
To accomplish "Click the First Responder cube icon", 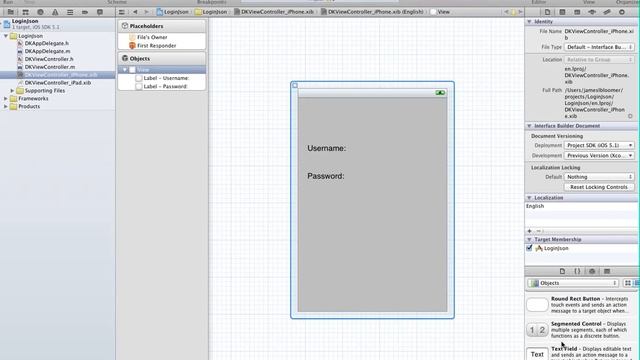I will (132, 46).
